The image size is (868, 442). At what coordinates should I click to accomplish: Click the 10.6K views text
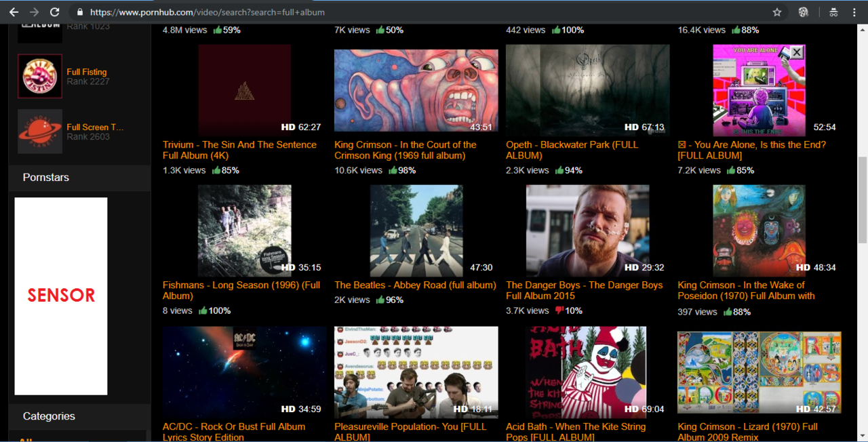(358, 170)
